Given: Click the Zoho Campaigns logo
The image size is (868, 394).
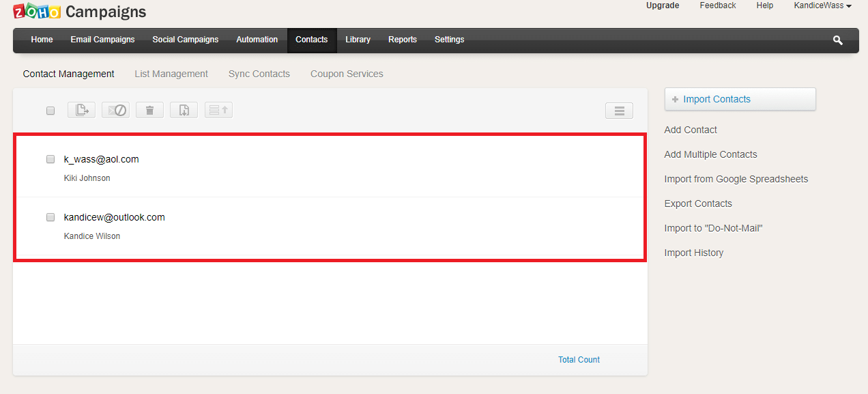Looking at the screenshot, I should tap(80, 11).
